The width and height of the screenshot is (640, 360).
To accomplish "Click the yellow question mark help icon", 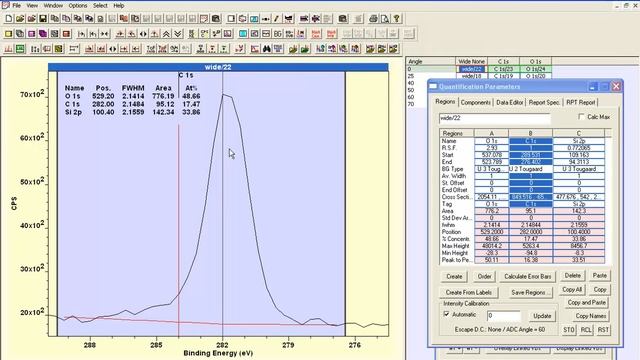I will 396,19.
